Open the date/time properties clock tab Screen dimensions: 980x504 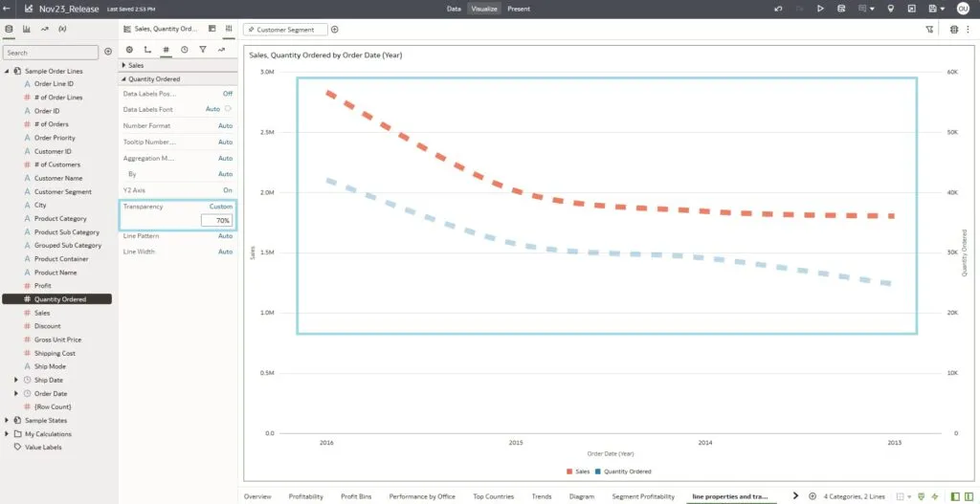pos(184,49)
